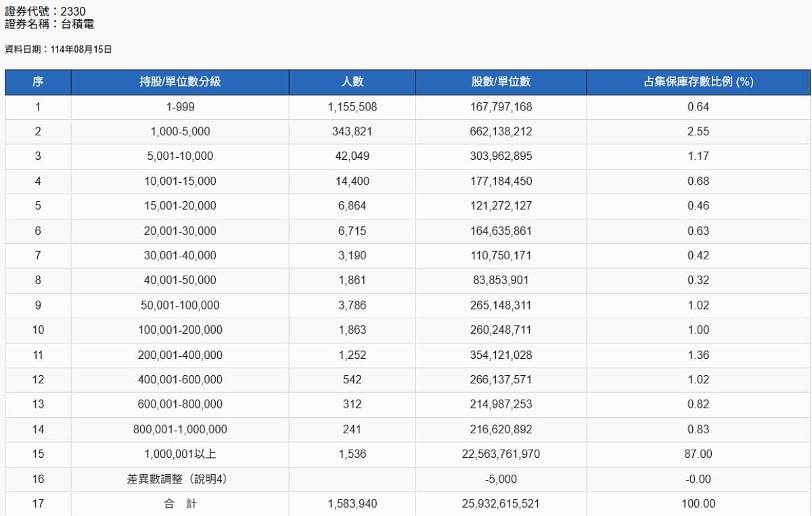
Task: Select the 合計 total row label
Action: (180, 504)
